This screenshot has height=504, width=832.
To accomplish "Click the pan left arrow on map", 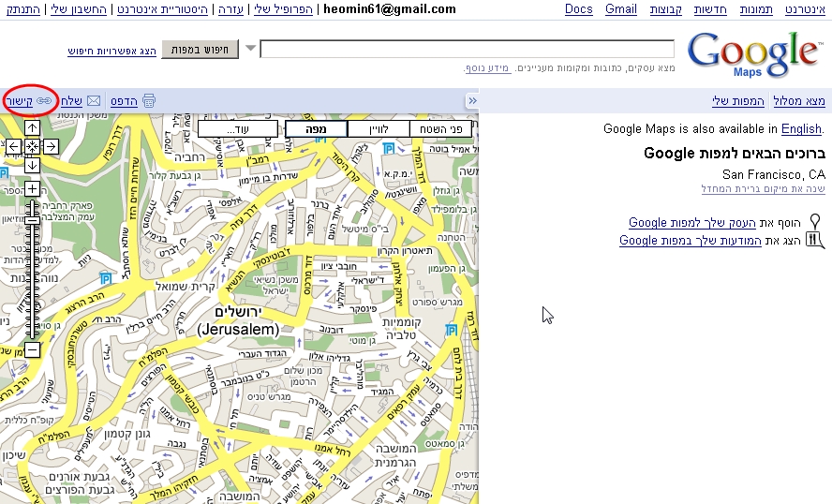I will coord(14,146).
